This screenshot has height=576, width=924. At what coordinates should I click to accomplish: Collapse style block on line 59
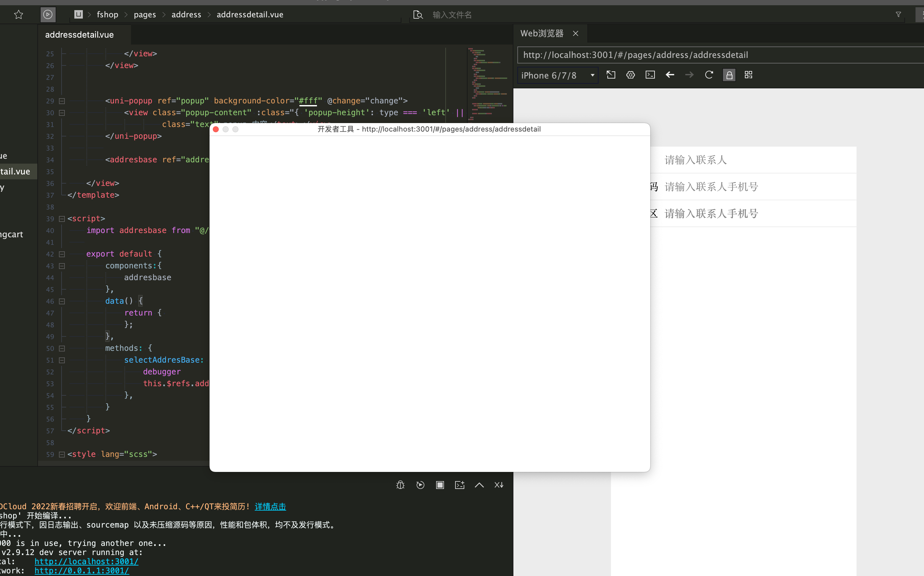tap(62, 455)
